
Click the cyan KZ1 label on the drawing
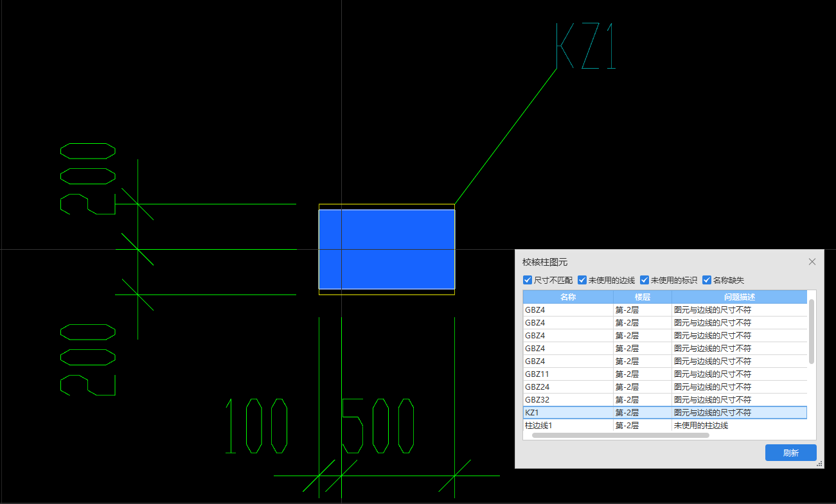coord(585,47)
